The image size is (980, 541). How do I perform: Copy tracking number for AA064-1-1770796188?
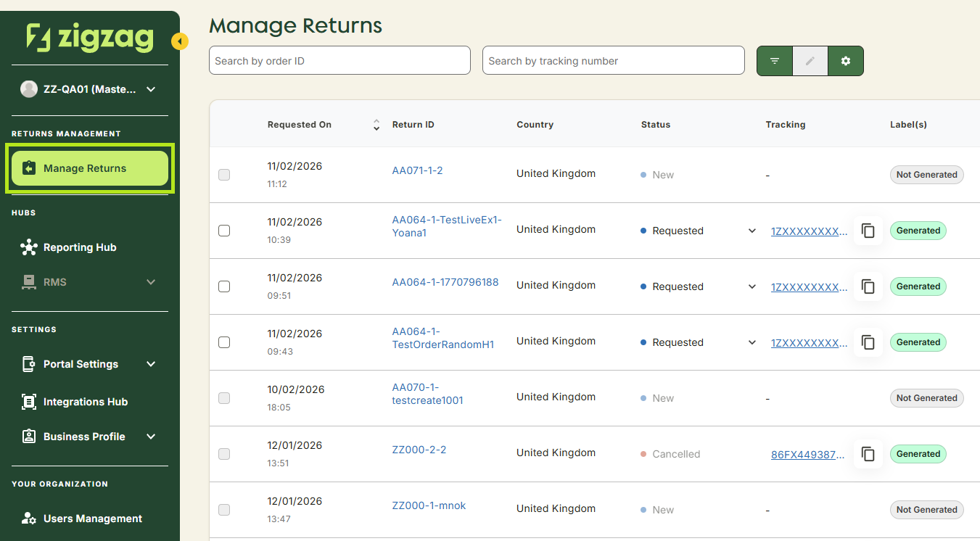(x=868, y=286)
